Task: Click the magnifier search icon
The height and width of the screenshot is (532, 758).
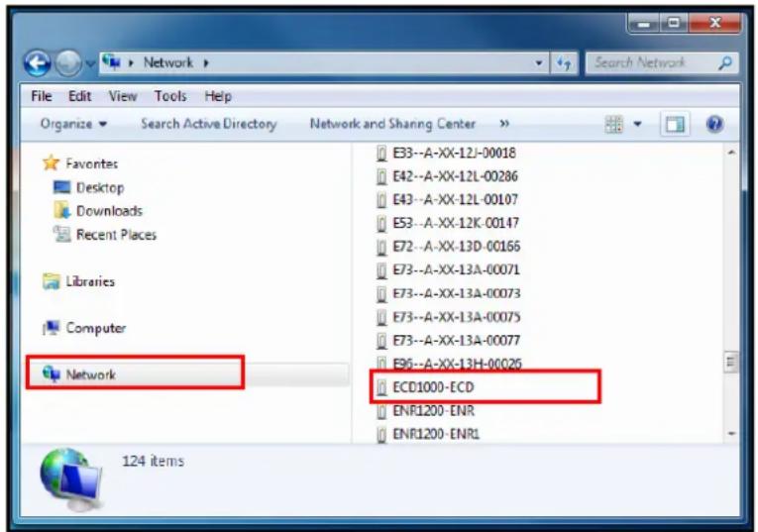Action: click(x=725, y=62)
